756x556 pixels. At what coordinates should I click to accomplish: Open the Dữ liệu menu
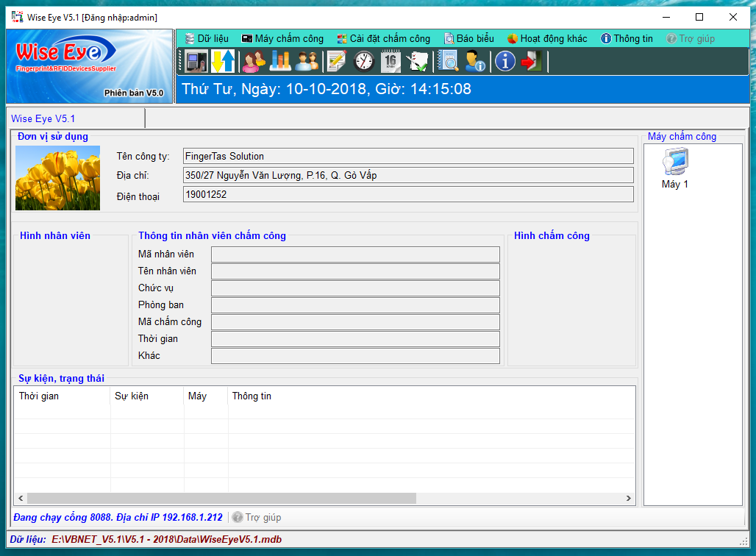pos(207,38)
